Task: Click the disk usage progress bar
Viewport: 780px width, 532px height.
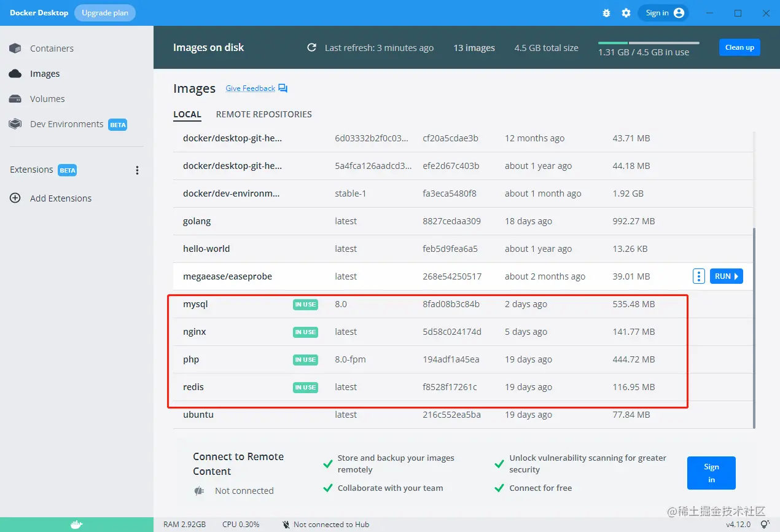Action: pos(649,43)
